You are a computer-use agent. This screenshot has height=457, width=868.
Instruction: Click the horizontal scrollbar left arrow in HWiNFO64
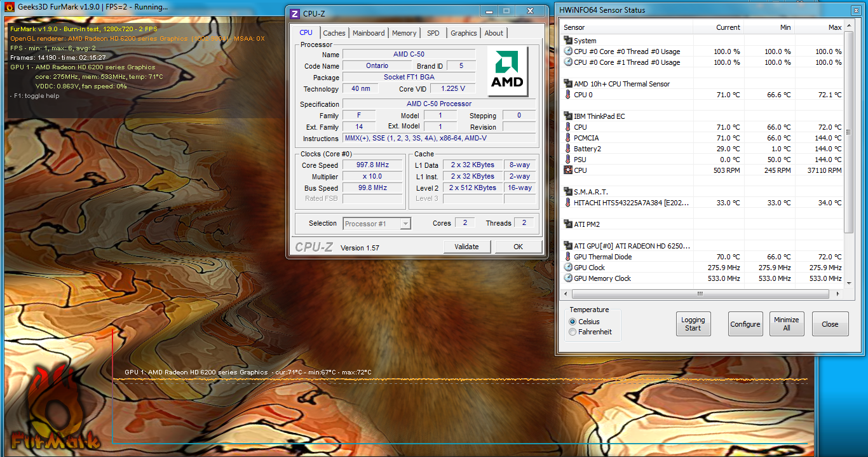[564, 294]
